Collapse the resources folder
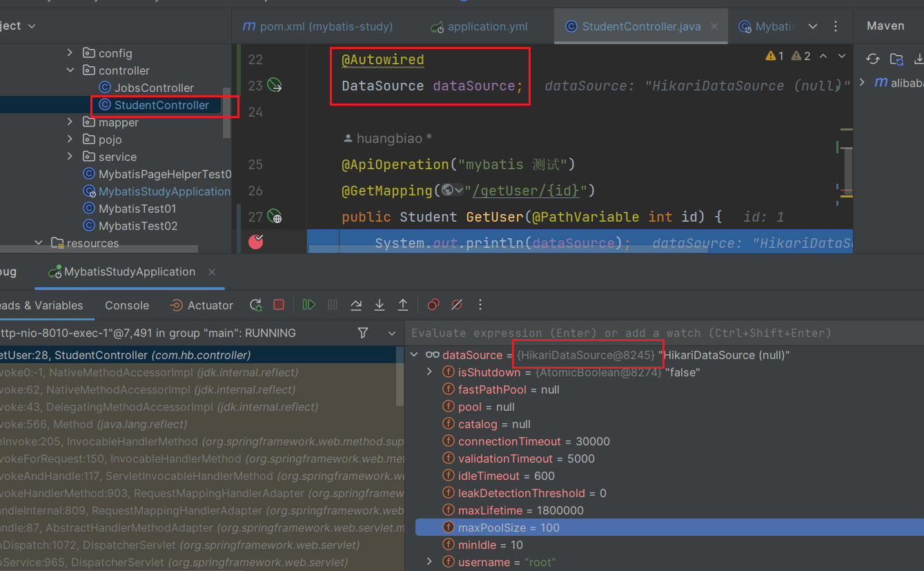Image resolution: width=924 pixels, height=571 pixels. 39,242
